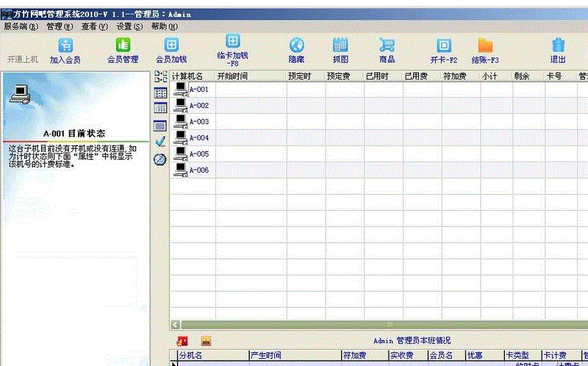Image resolution: width=588 pixels, height=366 pixels.
Task: Open 会员管理 from the toolbar
Action: coord(123,46)
